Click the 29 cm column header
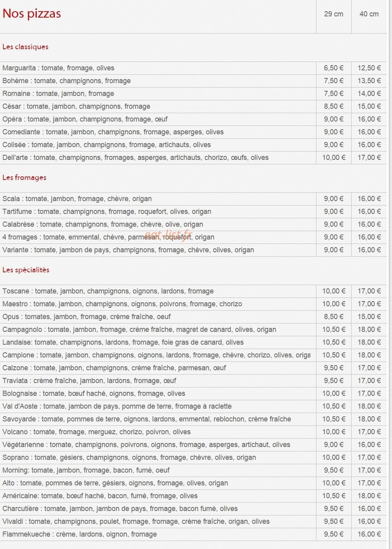Screen dimensions: 392x549 (334, 14)
